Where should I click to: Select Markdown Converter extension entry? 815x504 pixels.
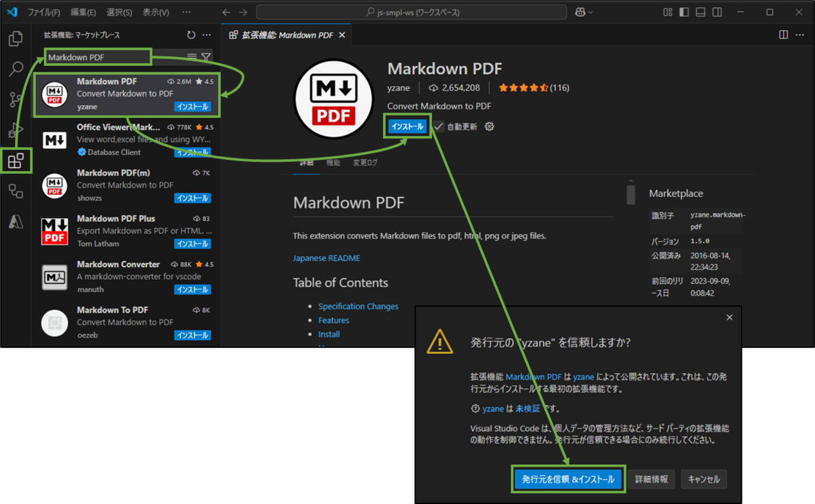126,277
